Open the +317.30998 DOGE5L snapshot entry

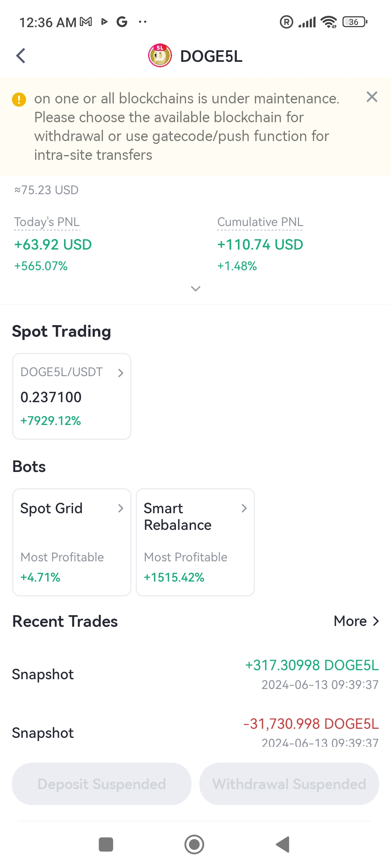[x=195, y=675]
